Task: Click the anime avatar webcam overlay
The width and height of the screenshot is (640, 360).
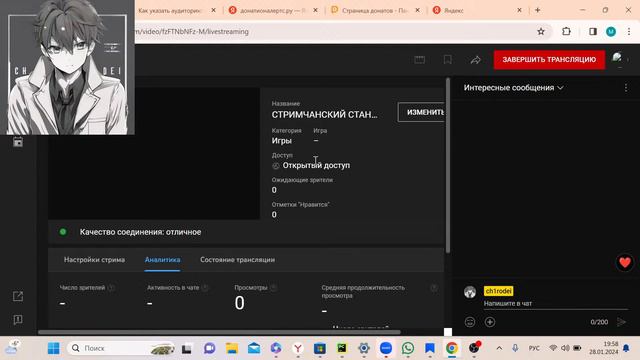Action: pyautogui.click(x=67, y=67)
